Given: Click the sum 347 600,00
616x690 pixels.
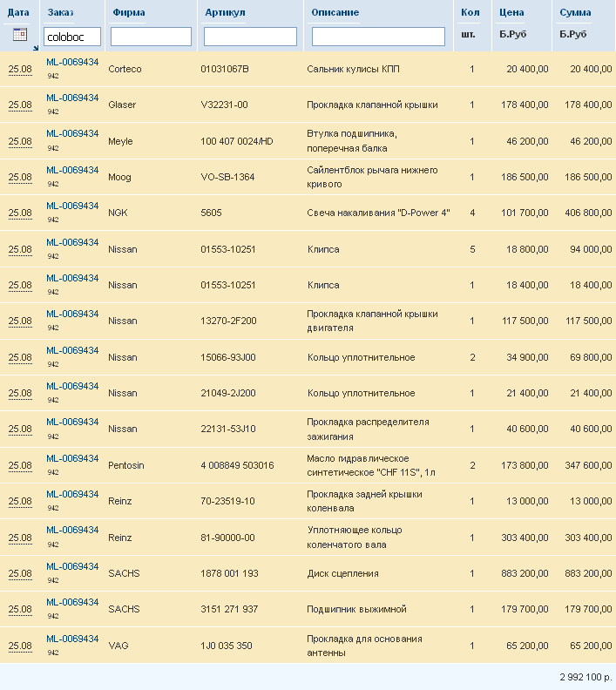Looking at the screenshot, I should coord(588,465).
